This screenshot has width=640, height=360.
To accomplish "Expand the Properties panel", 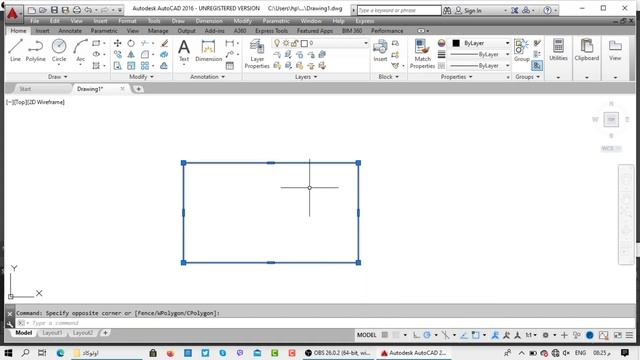I will click(x=456, y=77).
